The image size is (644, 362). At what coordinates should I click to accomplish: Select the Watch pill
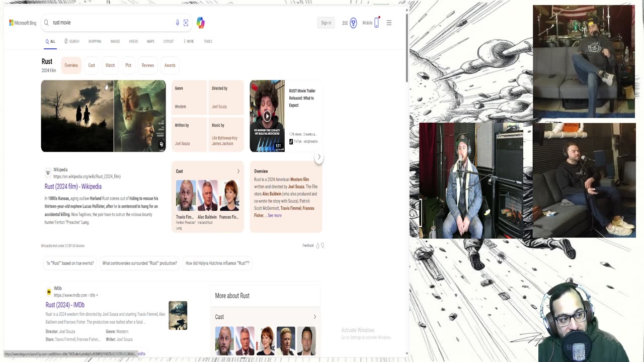(x=110, y=65)
